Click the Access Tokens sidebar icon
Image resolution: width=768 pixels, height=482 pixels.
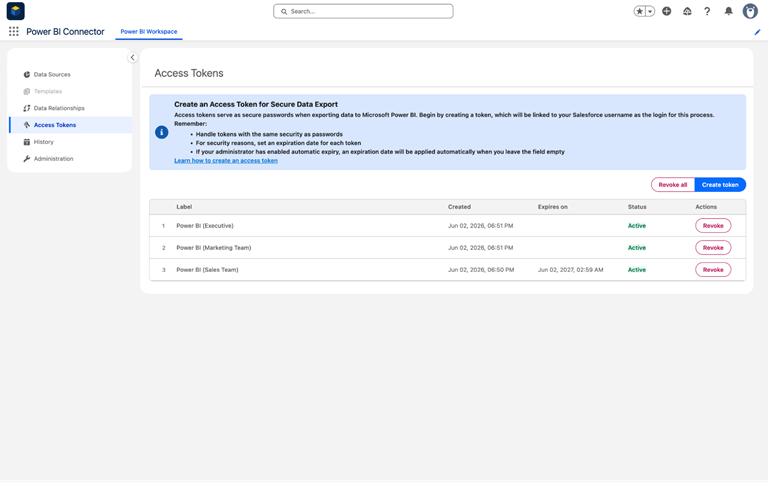(26, 125)
